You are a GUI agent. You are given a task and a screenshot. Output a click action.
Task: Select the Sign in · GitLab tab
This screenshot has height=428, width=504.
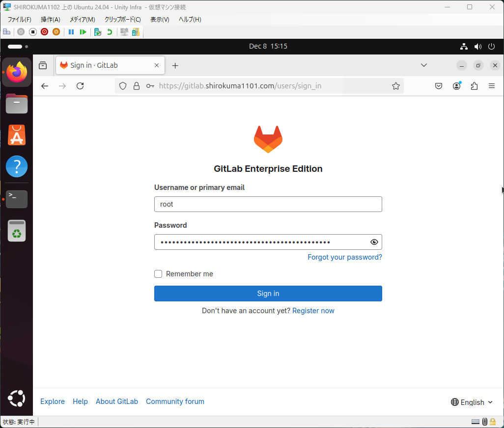[110, 65]
